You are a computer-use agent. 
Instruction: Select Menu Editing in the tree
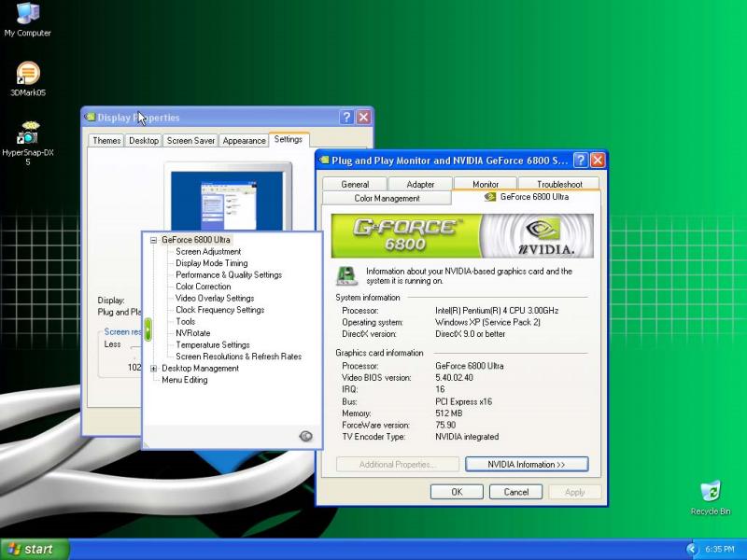184,380
